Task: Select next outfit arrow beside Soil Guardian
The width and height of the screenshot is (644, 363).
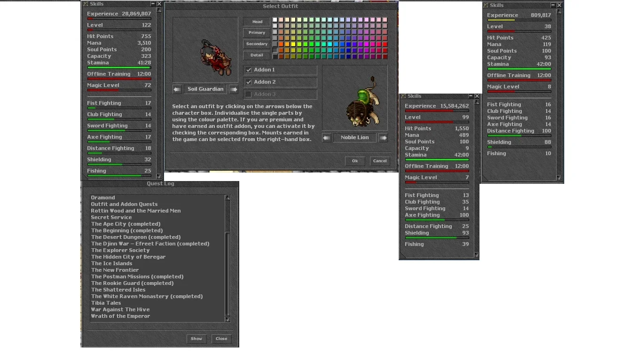Action: [x=234, y=89]
